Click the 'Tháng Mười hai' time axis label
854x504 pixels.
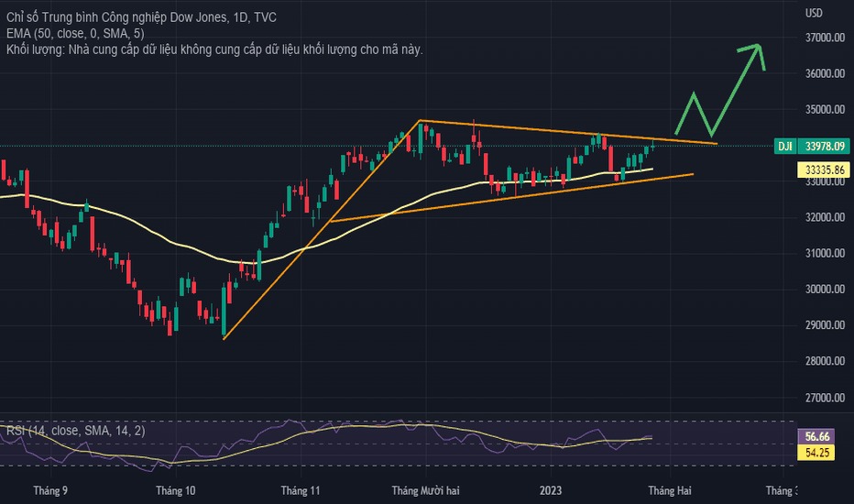(425, 491)
